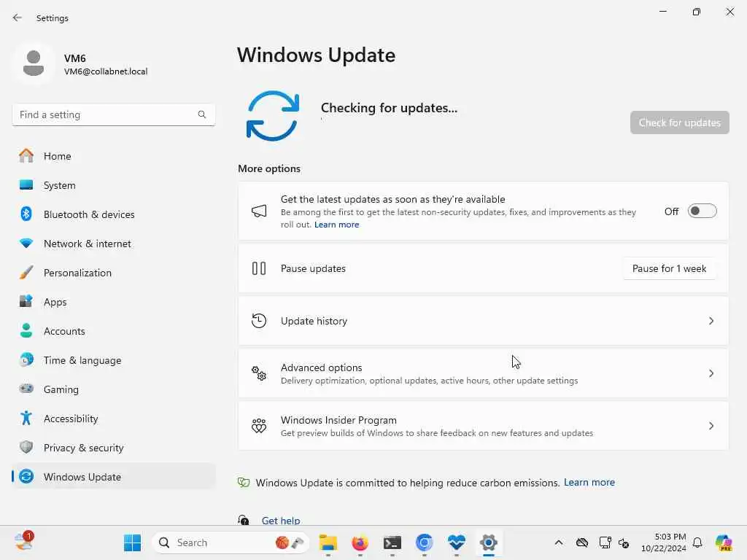This screenshot has width=747, height=560.
Task: Click the Start button on taskbar
Action: click(x=133, y=542)
